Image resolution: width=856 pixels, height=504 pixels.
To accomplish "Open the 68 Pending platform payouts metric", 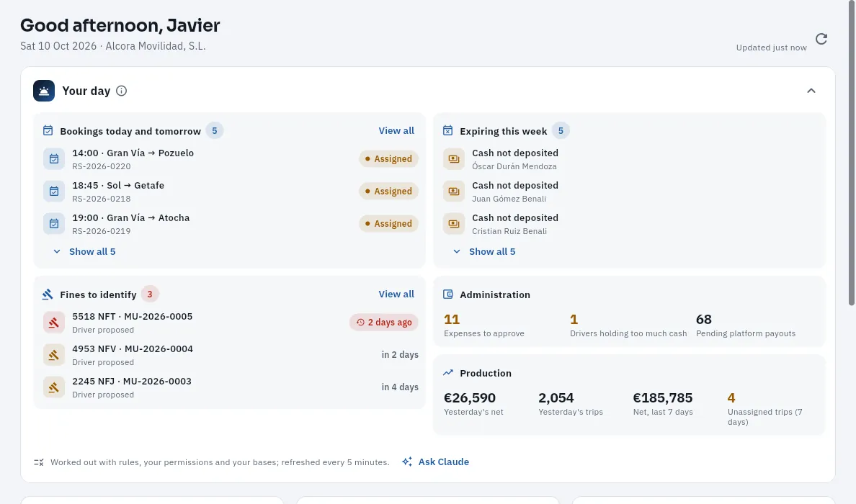I will [746, 325].
